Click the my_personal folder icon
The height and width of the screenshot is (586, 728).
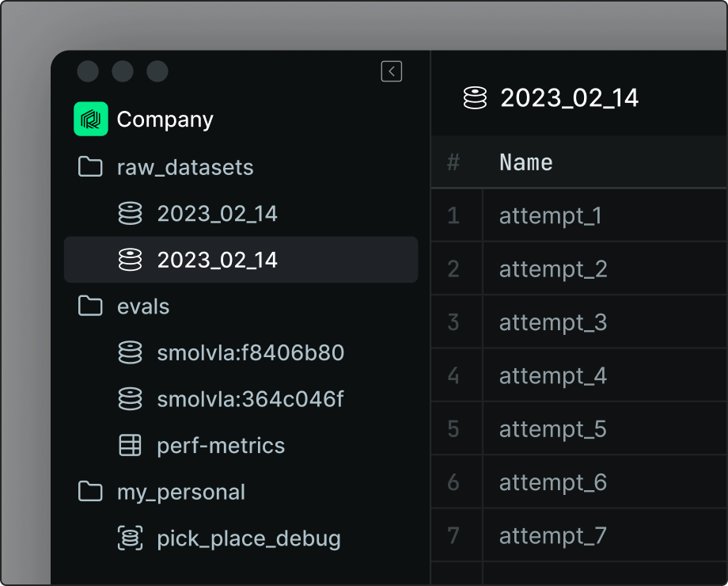click(x=90, y=492)
